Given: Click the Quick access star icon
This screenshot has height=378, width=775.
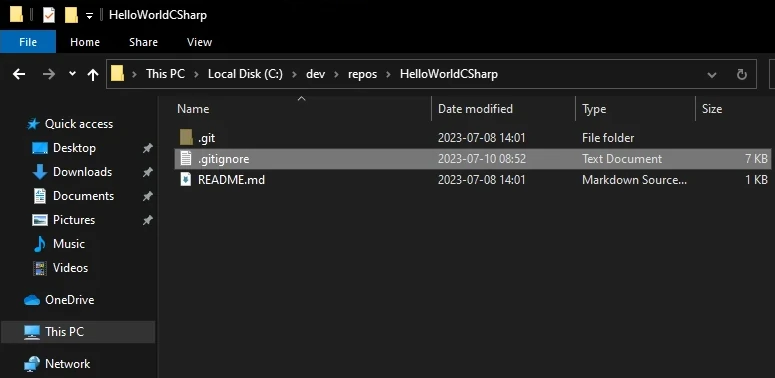Looking at the screenshot, I should (33, 124).
